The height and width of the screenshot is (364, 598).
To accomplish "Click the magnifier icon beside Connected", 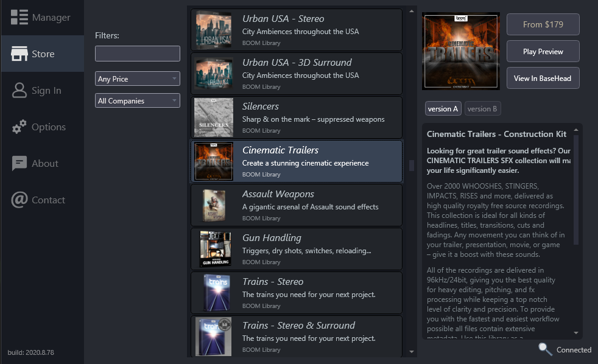I will 545,349.
